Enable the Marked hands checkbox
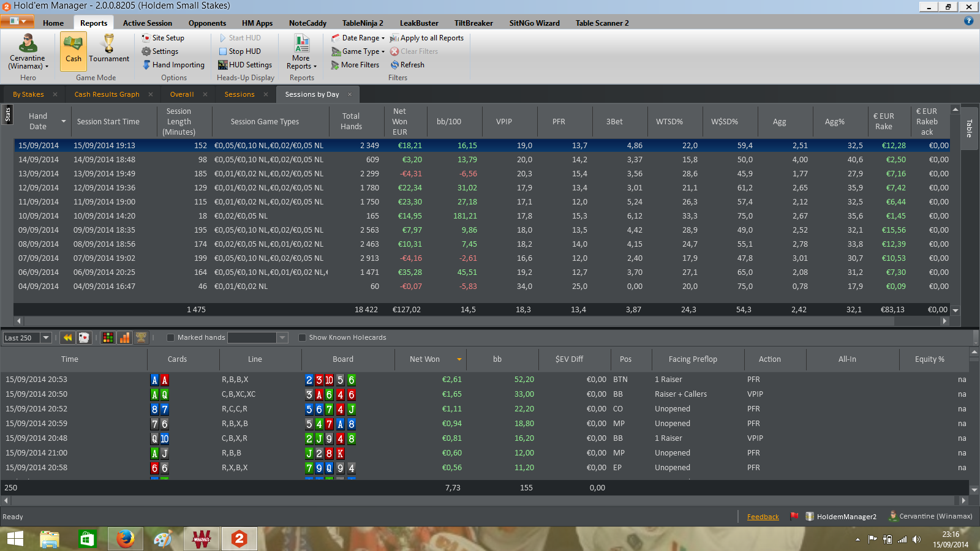 tap(170, 337)
